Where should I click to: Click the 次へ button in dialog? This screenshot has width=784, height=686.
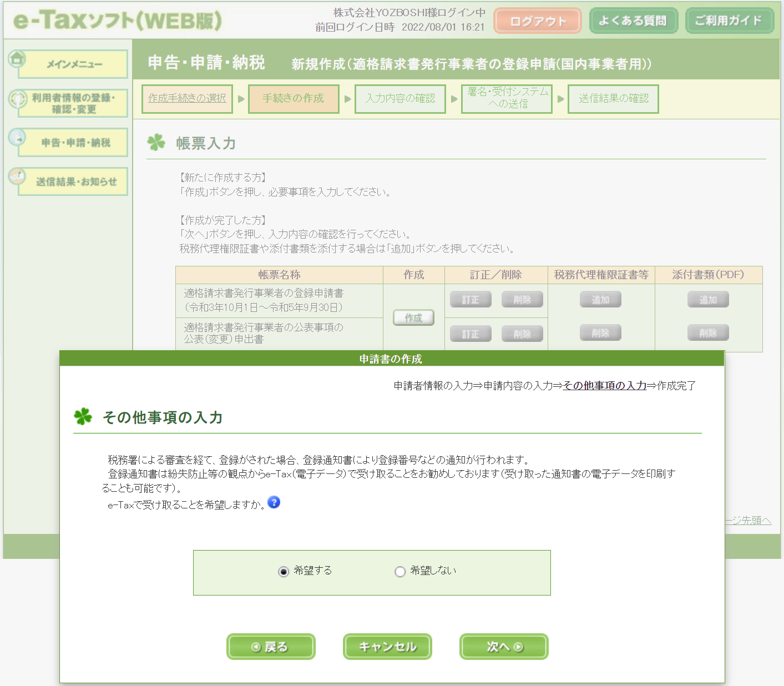click(504, 647)
